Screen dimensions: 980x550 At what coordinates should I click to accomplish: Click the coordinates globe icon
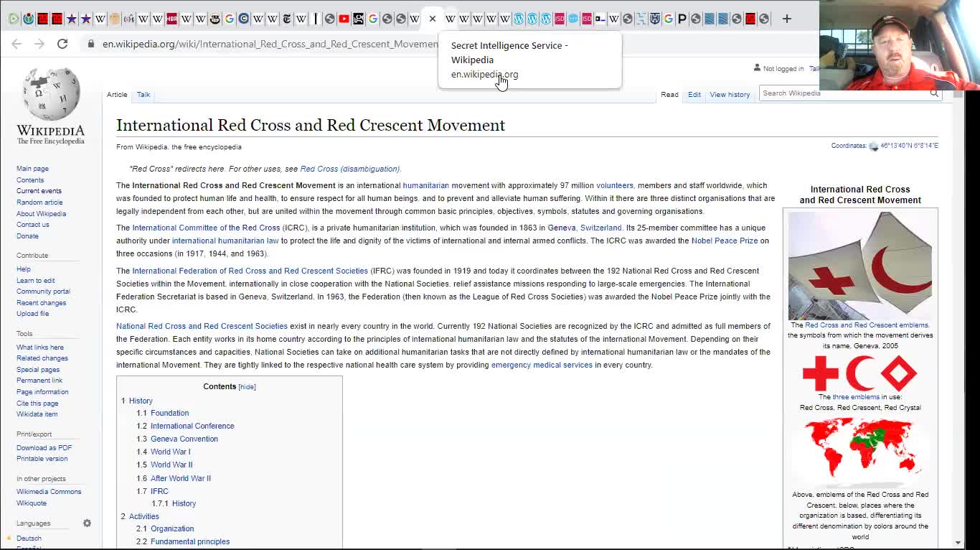(x=873, y=146)
